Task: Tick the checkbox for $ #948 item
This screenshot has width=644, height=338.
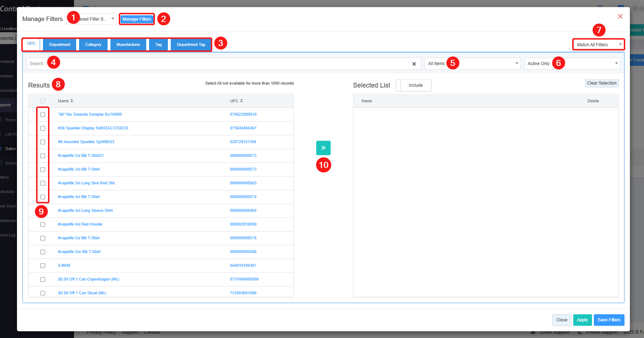Action: click(x=43, y=266)
